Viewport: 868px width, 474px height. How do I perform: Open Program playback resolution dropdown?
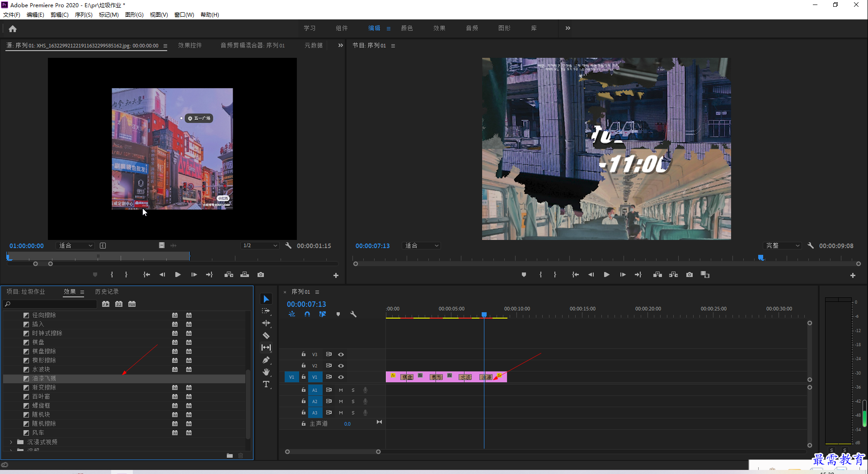coord(783,246)
